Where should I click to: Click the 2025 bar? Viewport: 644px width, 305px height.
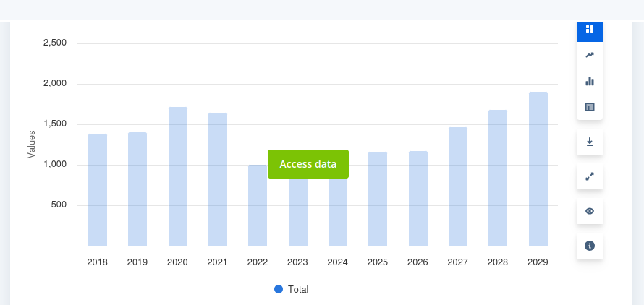click(378, 199)
